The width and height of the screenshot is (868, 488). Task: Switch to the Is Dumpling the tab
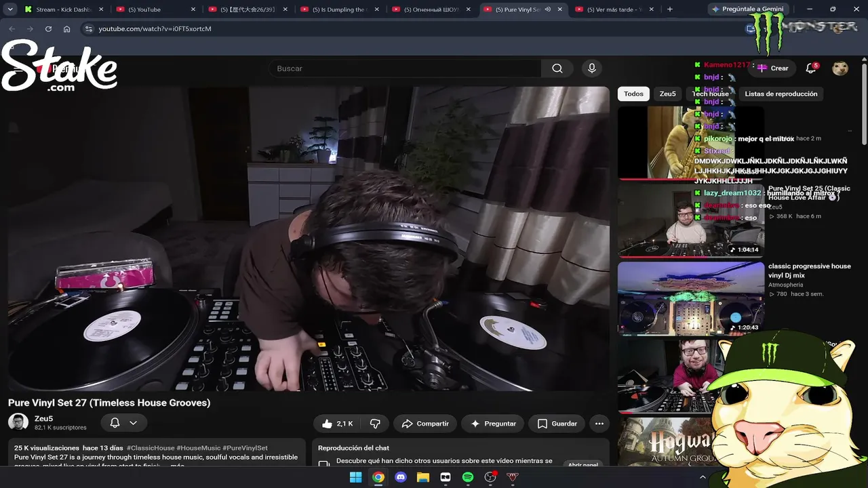339,9
